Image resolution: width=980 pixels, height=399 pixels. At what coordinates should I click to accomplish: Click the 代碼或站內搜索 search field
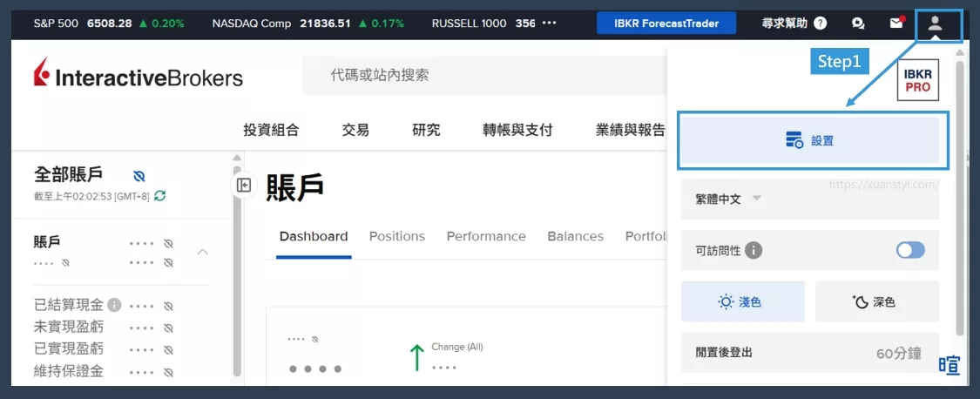pyautogui.click(x=484, y=76)
